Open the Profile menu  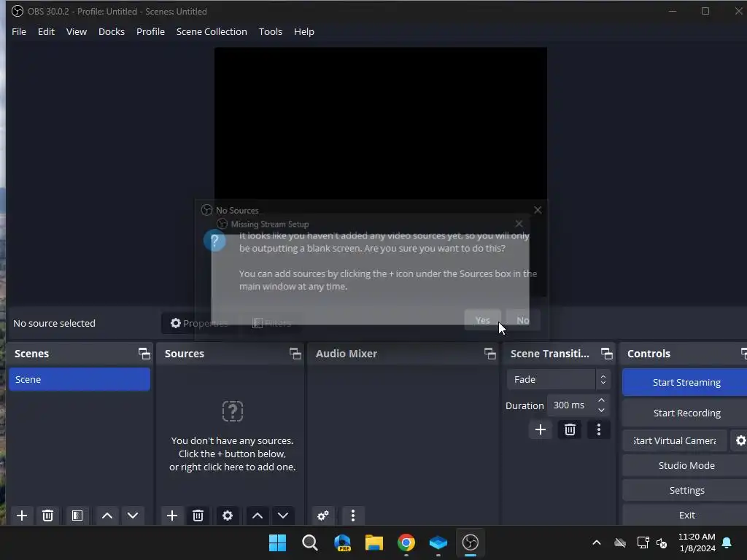[150, 31]
